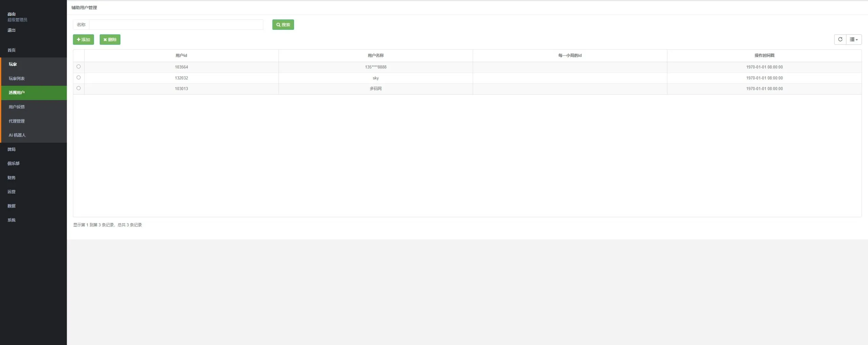Click the cell with id 103564
Viewport: 868px width, 345px height.
181,67
